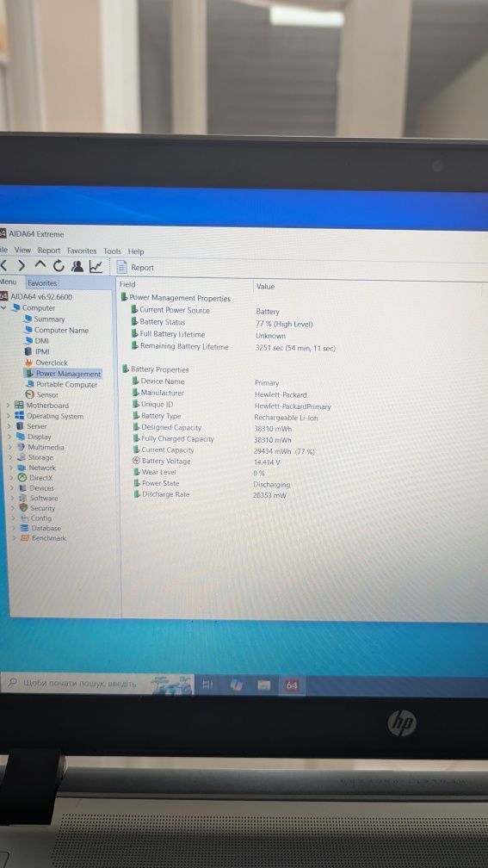Select AIDA64 v6.92.6600 root tree node
Screen dimensions: 488x868
coord(36,297)
